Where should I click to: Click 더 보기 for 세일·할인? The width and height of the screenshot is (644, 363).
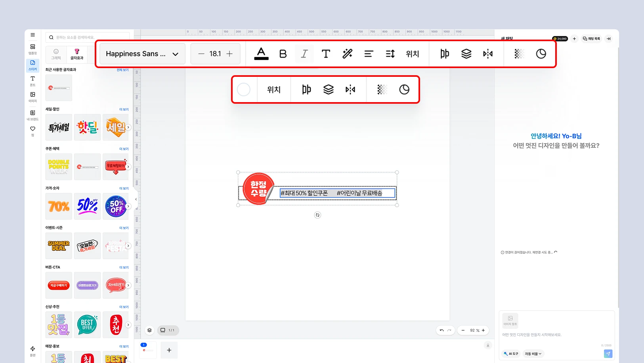click(124, 109)
